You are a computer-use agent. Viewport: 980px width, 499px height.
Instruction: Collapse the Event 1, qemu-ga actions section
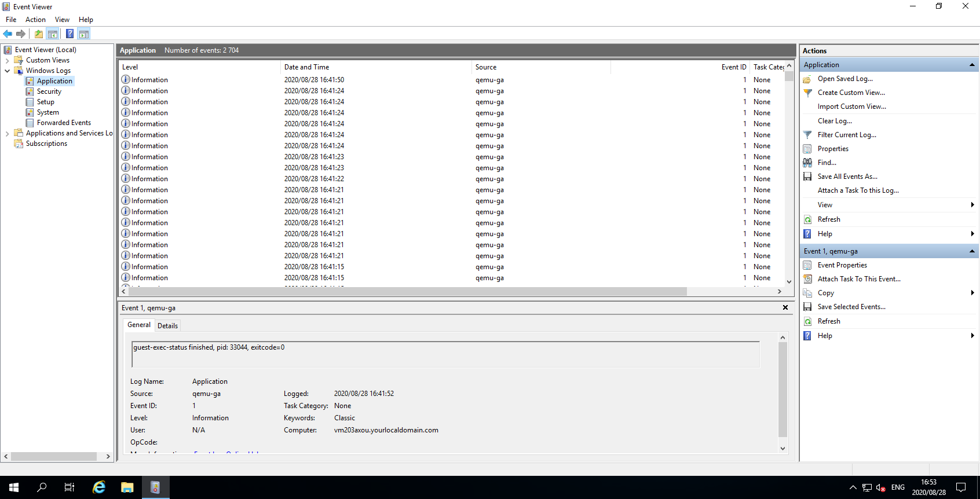(x=972, y=251)
